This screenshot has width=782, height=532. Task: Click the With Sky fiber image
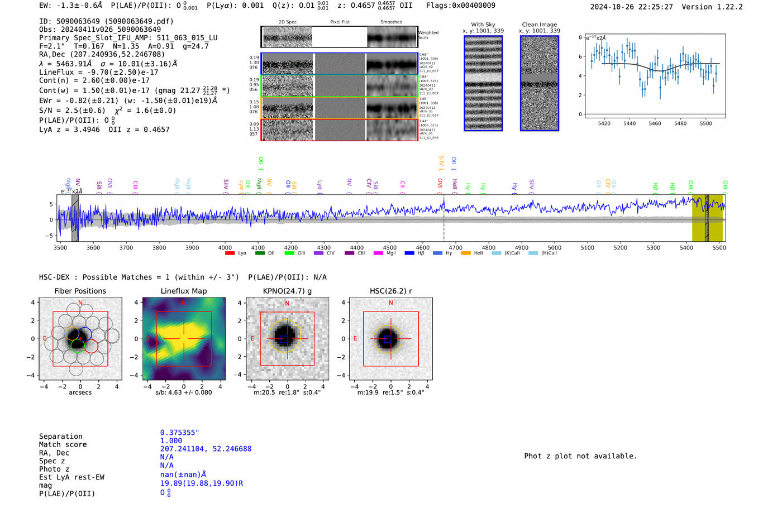pos(483,83)
